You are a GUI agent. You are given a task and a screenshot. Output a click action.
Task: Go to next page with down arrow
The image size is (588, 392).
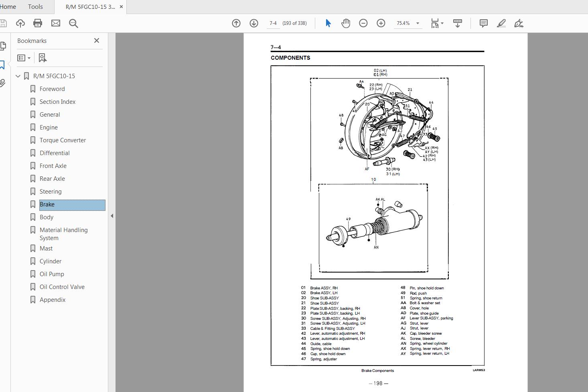click(253, 23)
